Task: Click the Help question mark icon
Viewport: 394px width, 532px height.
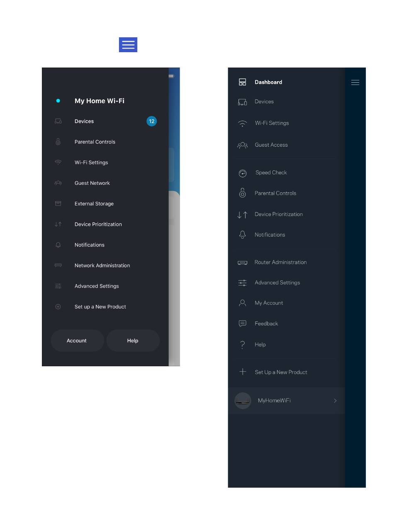Action: (x=243, y=345)
